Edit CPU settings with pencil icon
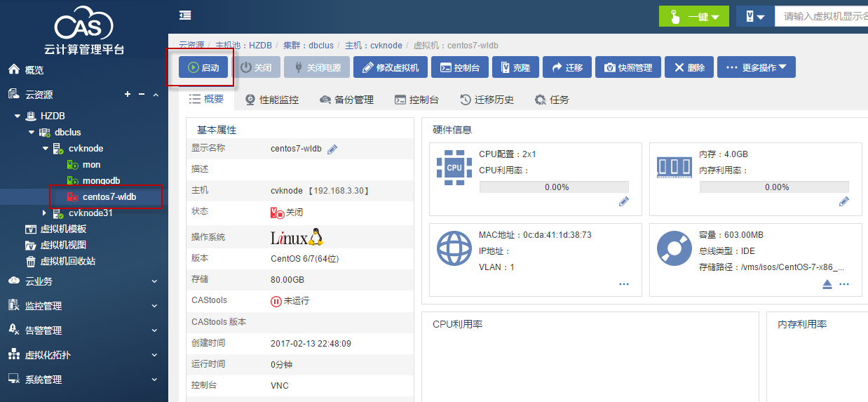868x402 pixels. tap(624, 201)
